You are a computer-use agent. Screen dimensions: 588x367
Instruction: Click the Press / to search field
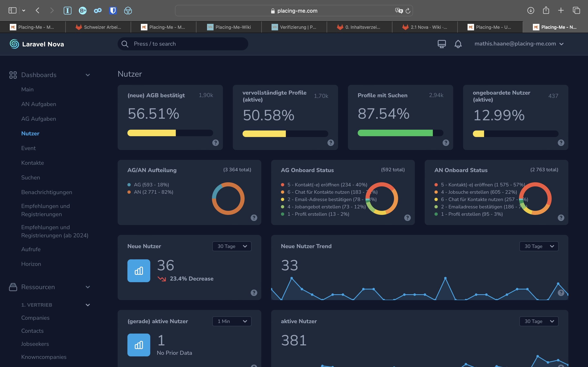pos(183,44)
